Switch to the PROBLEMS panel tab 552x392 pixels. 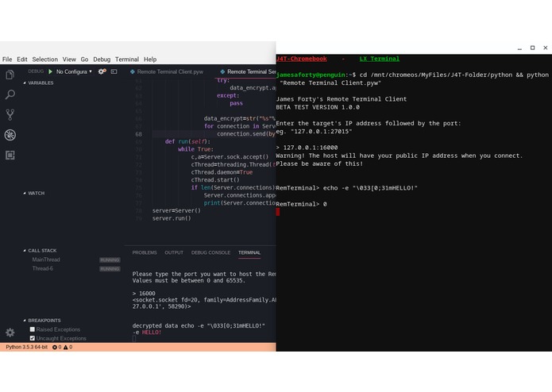(x=145, y=253)
